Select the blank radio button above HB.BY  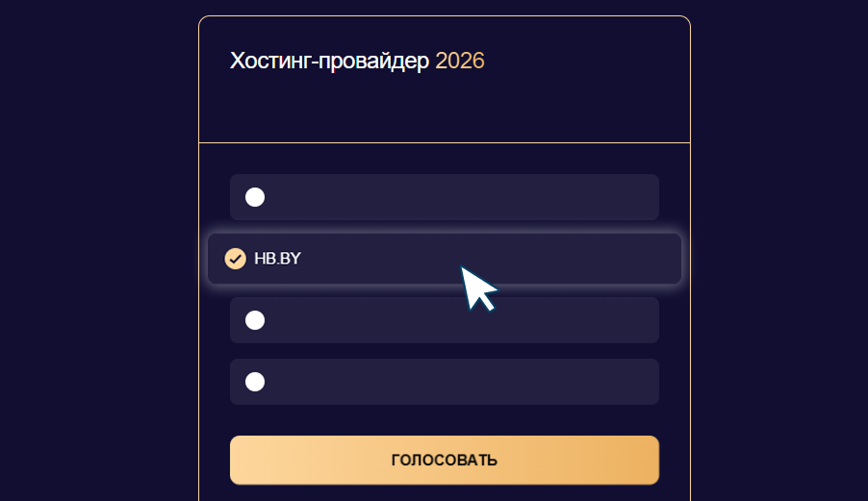255,197
